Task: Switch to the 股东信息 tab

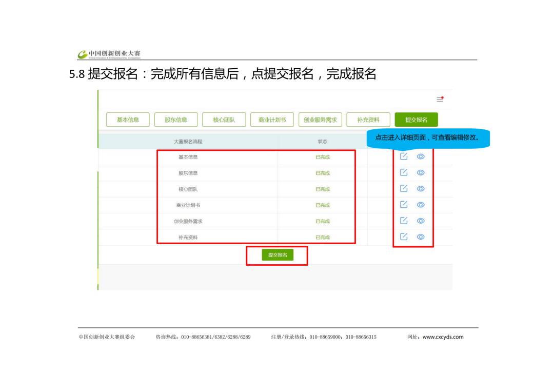Action: [176, 120]
